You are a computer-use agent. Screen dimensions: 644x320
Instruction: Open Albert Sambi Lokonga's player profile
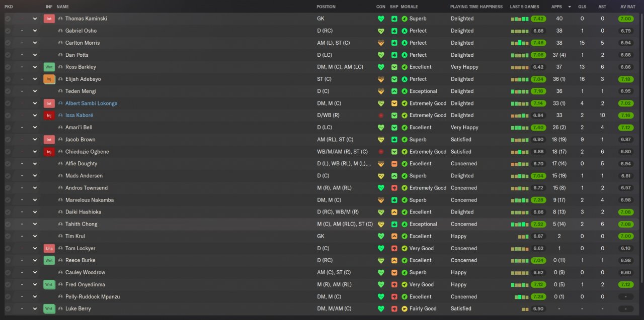coord(91,103)
